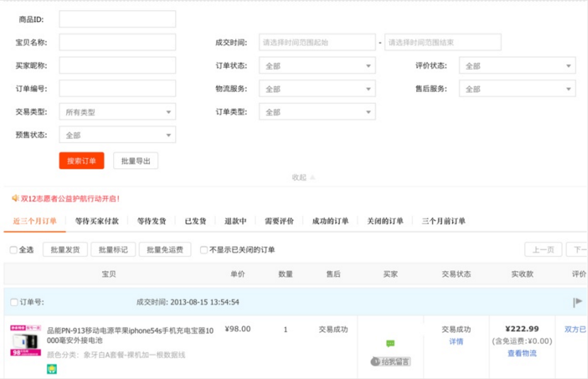
Task: Enable 不显示已关闭的订单 checkbox
Action: point(204,250)
